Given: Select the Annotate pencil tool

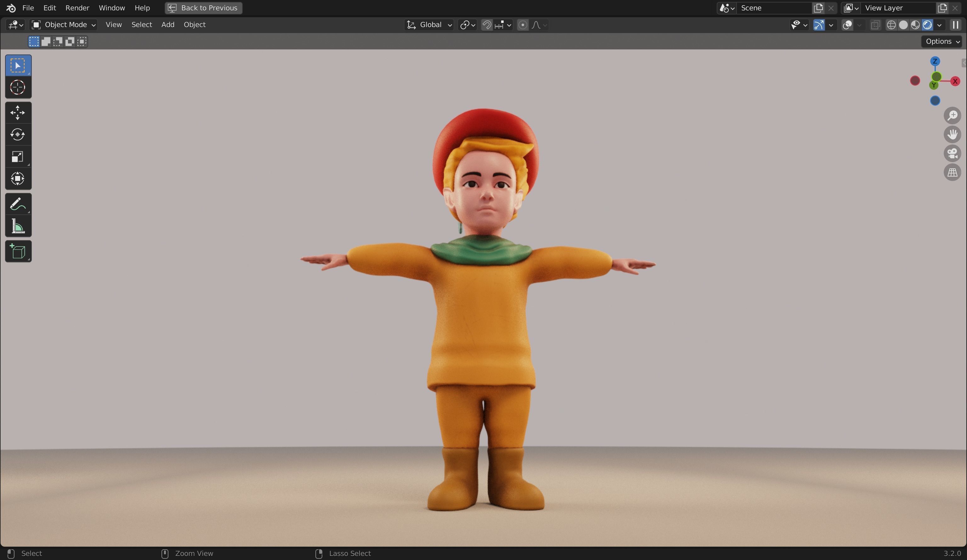Looking at the screenshot, I should [18, 204].
